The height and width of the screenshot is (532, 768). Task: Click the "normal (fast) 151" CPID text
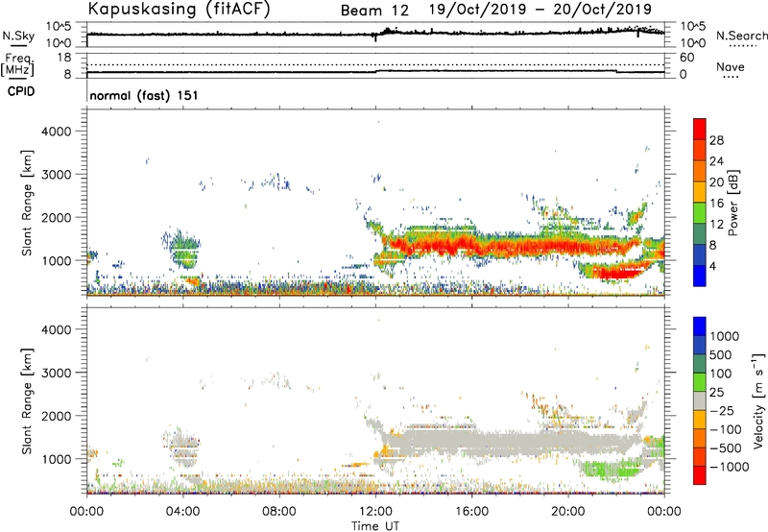(144, 95)
